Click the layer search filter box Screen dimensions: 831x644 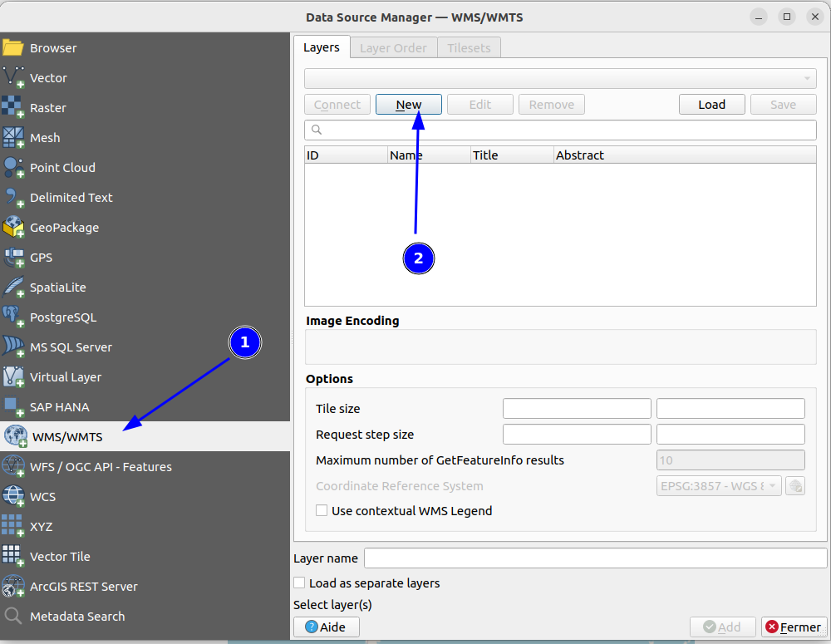pyautogui.click(x=560, y=130)
